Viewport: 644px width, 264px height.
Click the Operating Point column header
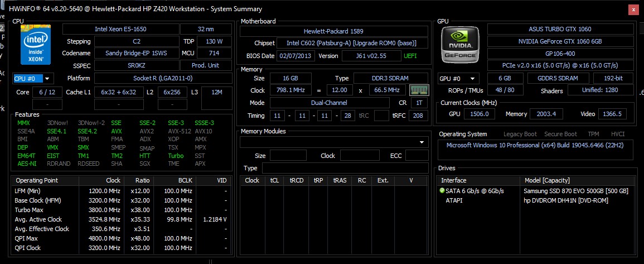tap(45, 180)
